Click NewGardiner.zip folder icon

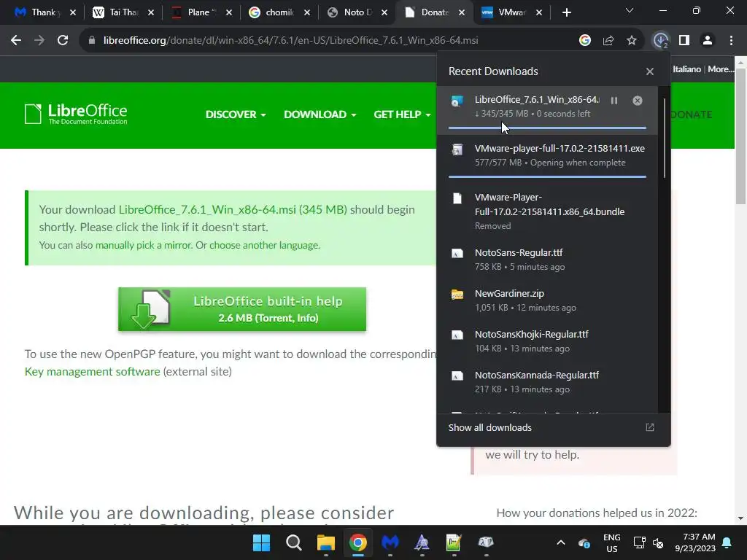(x=457, y=295)
